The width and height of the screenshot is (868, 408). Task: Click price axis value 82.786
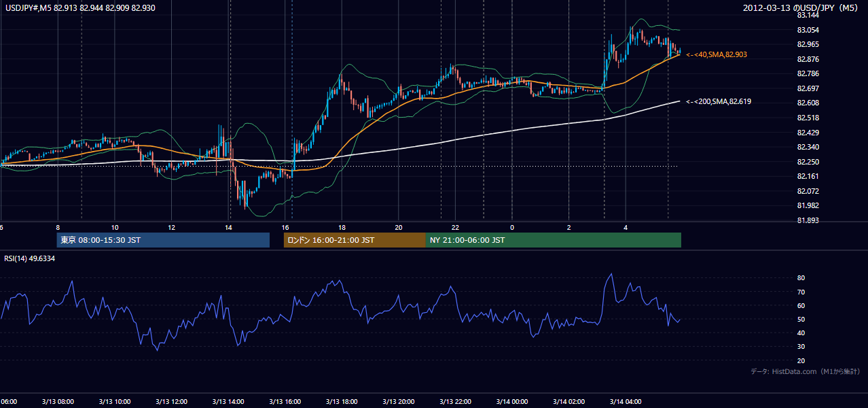[808, 73]
